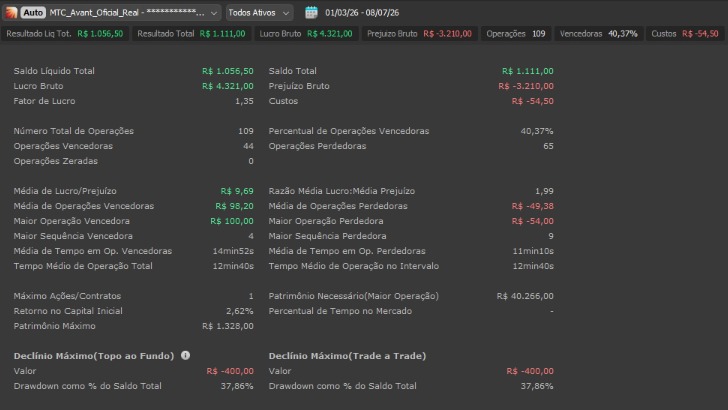Select the Razão Média Lucro:Média Prejuízo value 1,99

point(544,191)
